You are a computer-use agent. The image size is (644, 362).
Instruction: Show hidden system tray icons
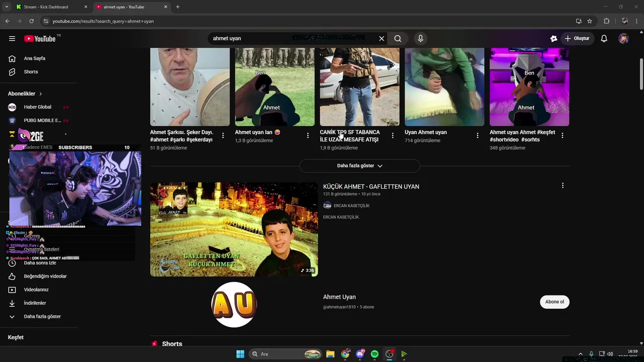tap(580, 354)
